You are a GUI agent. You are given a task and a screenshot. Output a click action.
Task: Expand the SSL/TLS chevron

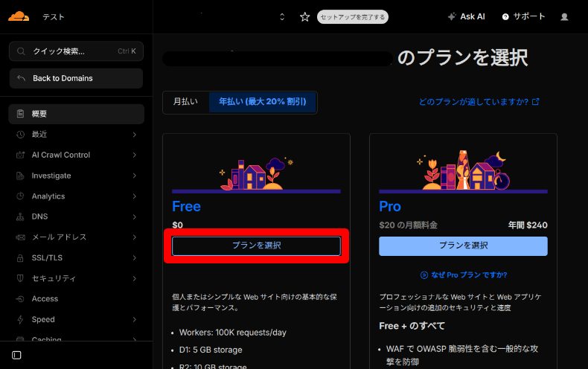pyautogui.click(x=134, y=257)
